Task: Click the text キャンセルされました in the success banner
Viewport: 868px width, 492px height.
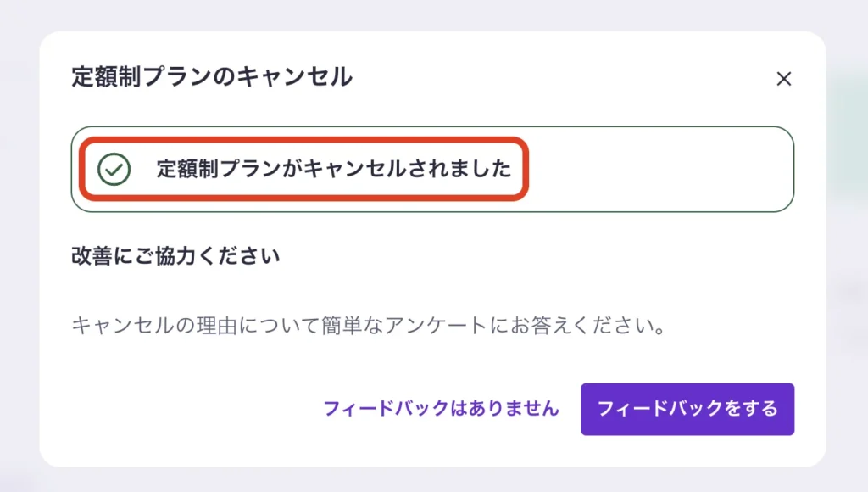Action: [408, 169]
